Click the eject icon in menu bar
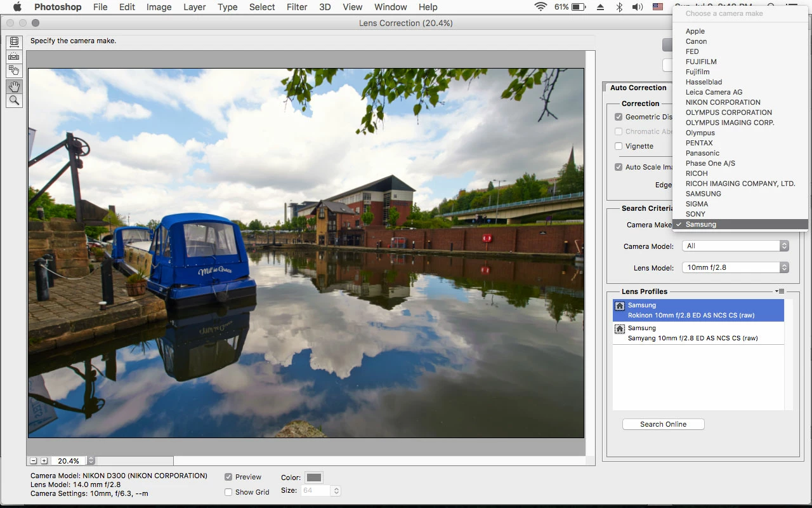 (600, 7)
